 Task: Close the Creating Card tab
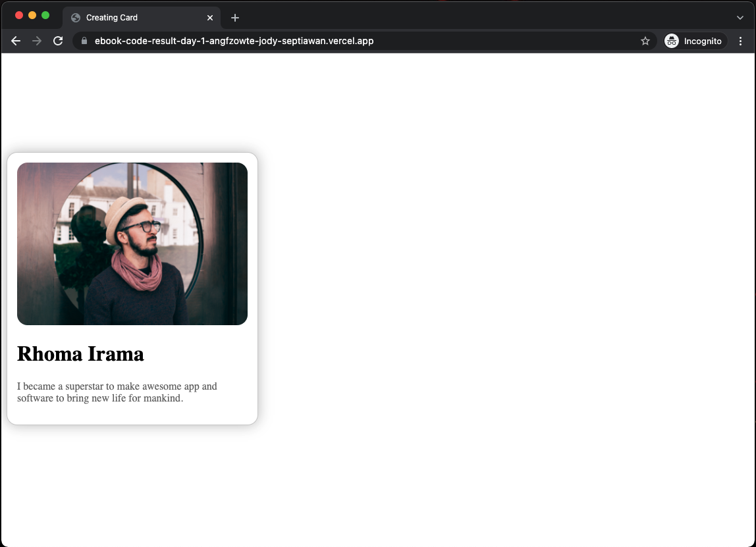209,18
